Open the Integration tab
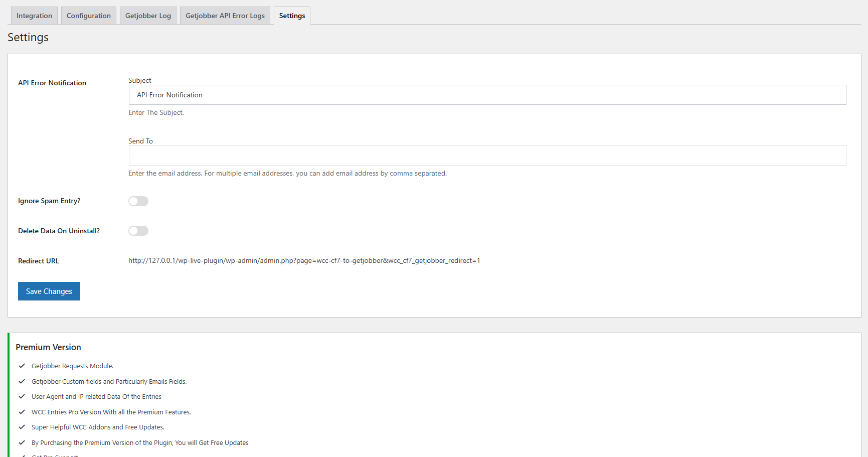This screenshot has height=457, width=868. (34, 16)
